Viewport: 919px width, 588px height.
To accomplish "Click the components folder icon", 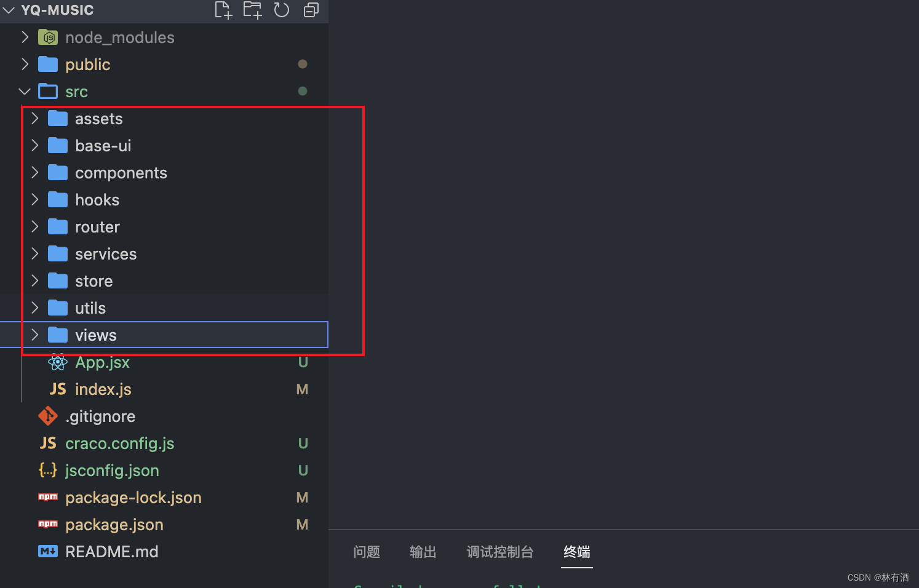I will (x=58, y=172).
